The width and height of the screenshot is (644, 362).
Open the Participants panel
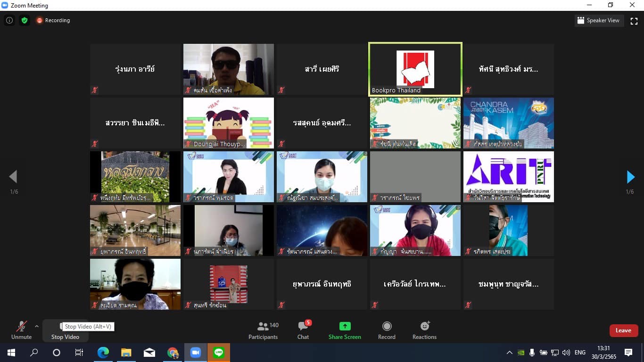click(263, 330)
